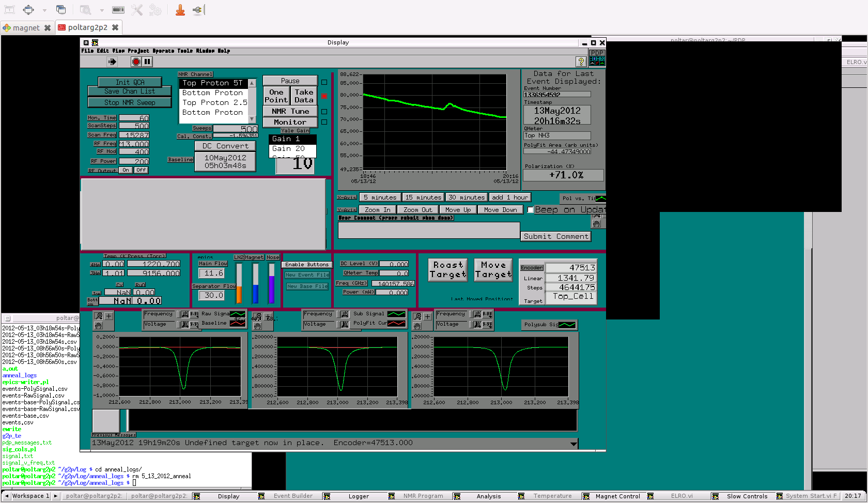Click the Raw Signal green plot legend icon
Screen dimensions: 868x503
click(x=238, y=314)
